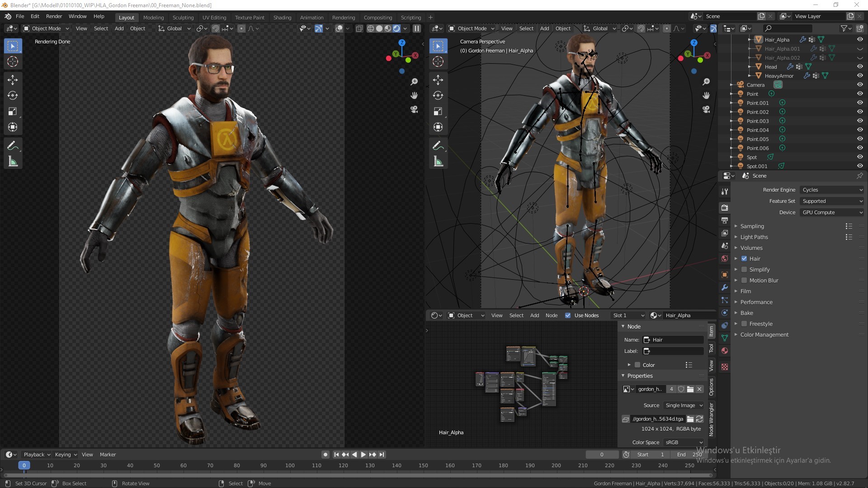
Task: Jump to the end frame button
Action: 382,455
